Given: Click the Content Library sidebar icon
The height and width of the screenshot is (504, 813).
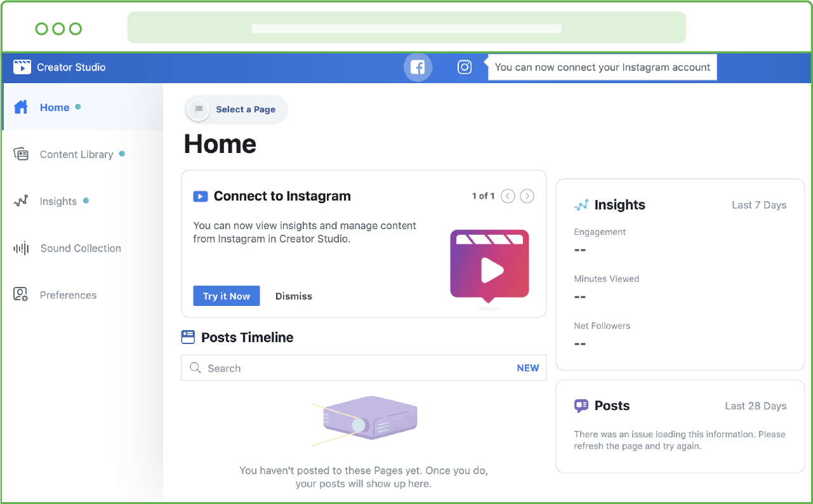Looking at the screenshot, I should [21, 154].
